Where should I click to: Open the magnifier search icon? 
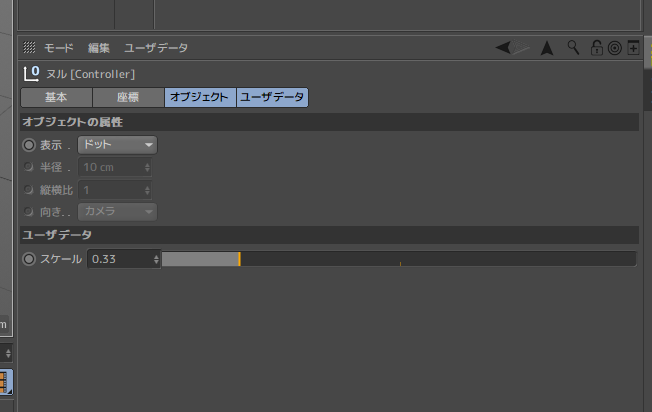click(573, 48)
